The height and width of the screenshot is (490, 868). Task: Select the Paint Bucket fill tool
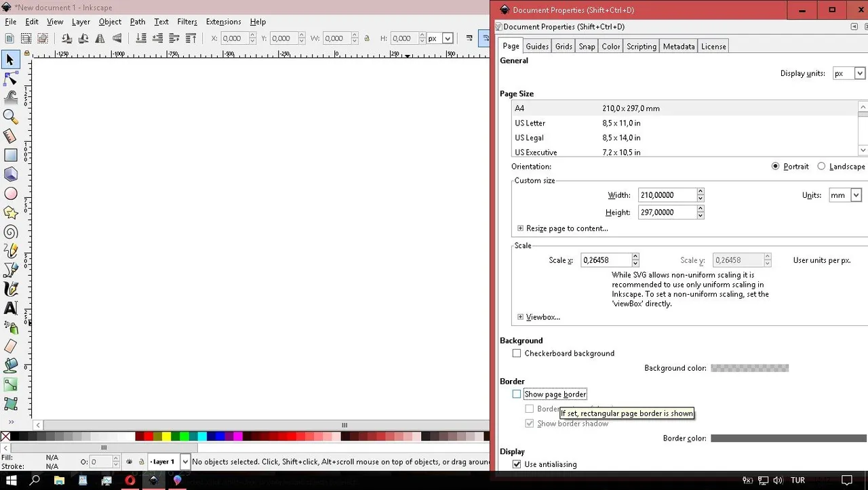click(10, 365)
